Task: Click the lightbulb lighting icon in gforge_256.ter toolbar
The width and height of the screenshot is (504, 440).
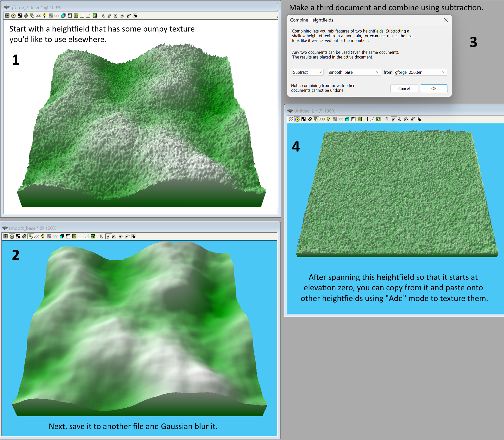Action: [44, 16]
